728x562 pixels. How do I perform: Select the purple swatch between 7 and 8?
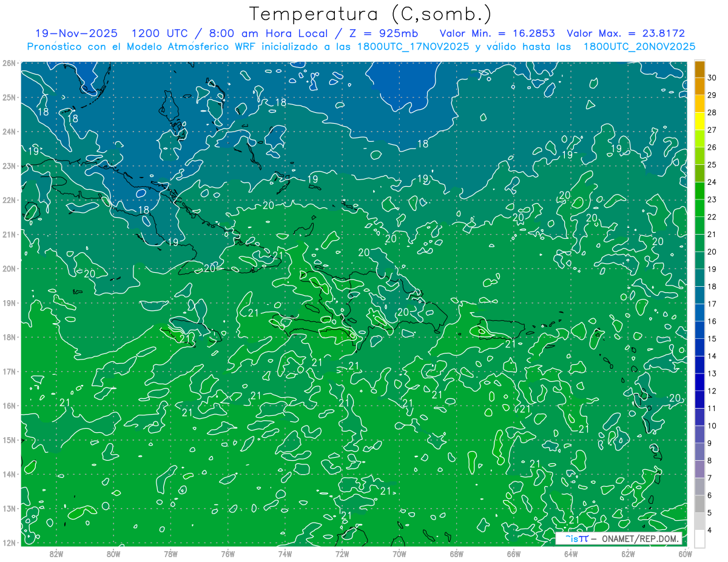tap(699, 469)
